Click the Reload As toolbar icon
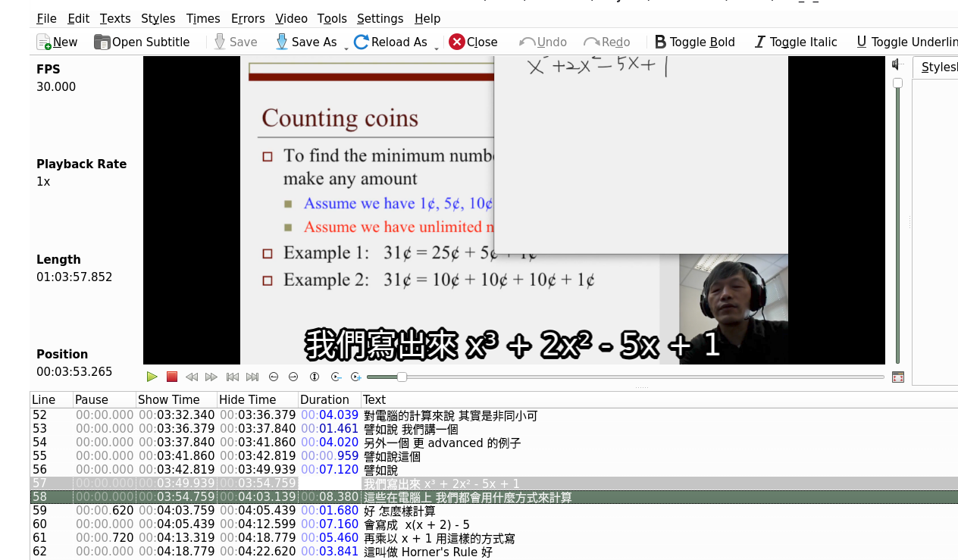This screenshot has width=958, height=560. [362, 42]
